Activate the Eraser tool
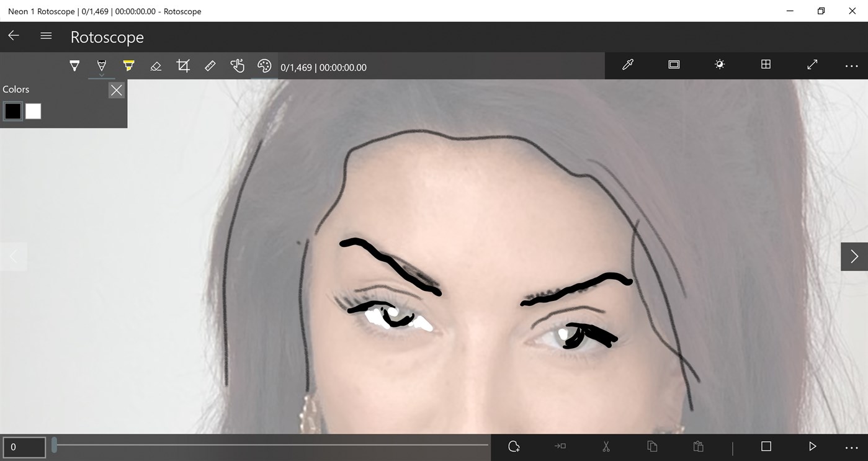868x461 pixels. pyautogui.click(x=155, y=65)
